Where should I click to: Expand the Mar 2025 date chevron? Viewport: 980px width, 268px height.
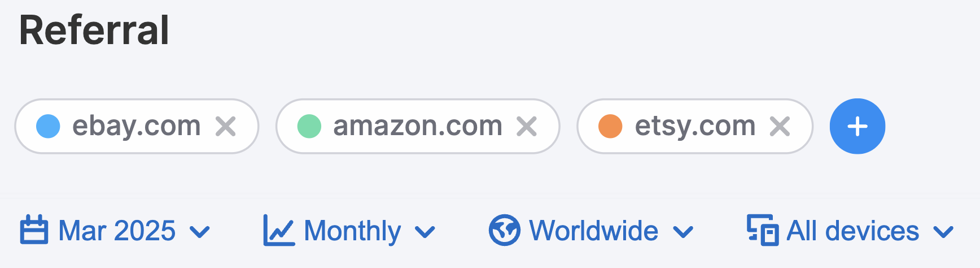click(200, 231)
